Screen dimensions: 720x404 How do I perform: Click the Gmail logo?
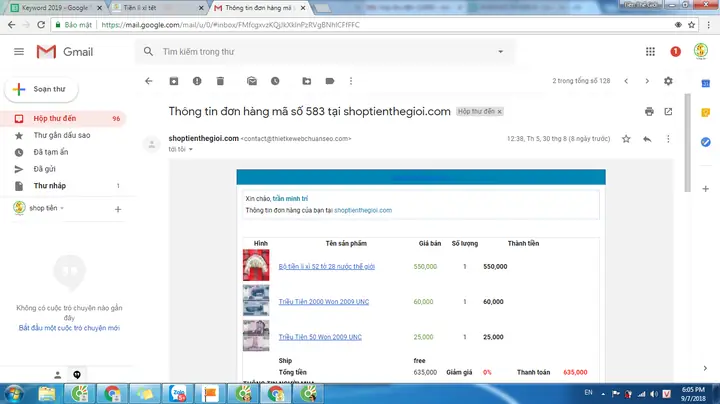65,52
